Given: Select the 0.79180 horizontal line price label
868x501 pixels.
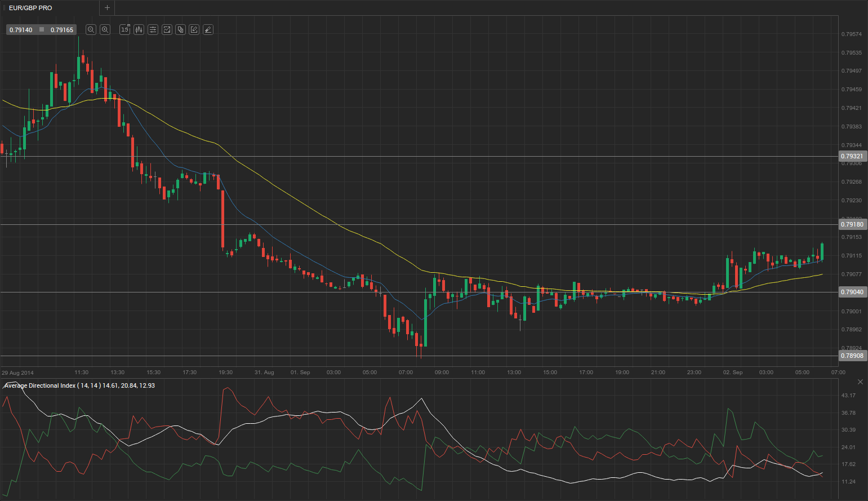Looking at the screenshot, I should coord(852,224).
